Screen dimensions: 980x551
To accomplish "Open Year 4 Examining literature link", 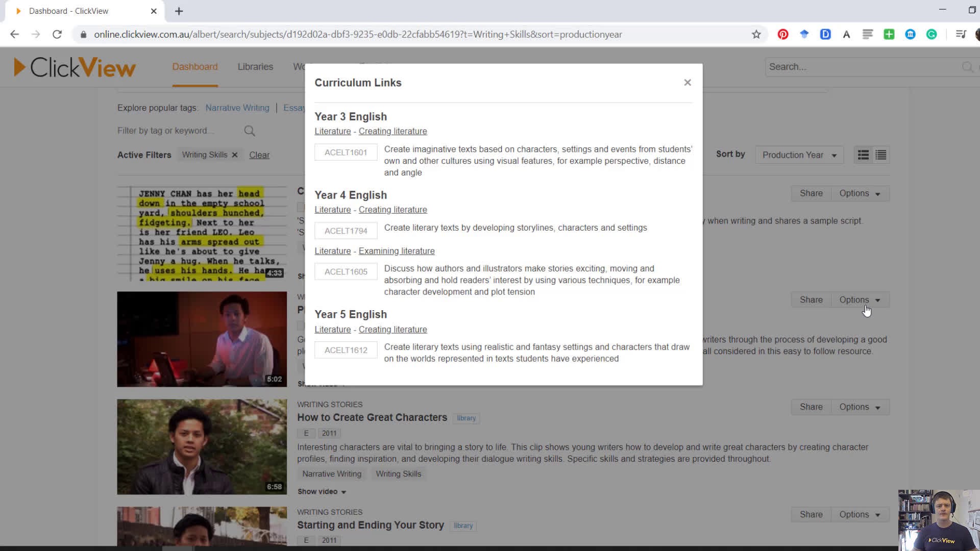I will [397, 251].
